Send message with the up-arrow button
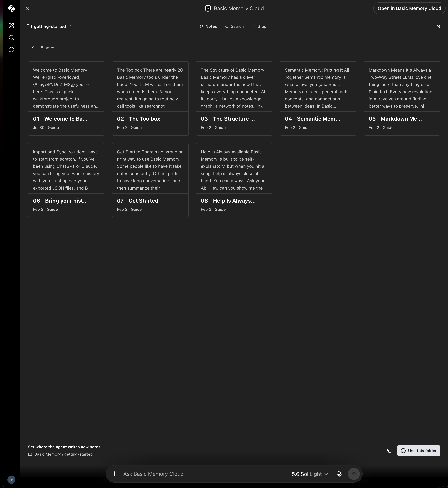448x488 pixels. pyautogui.click(x=354, y=474)
